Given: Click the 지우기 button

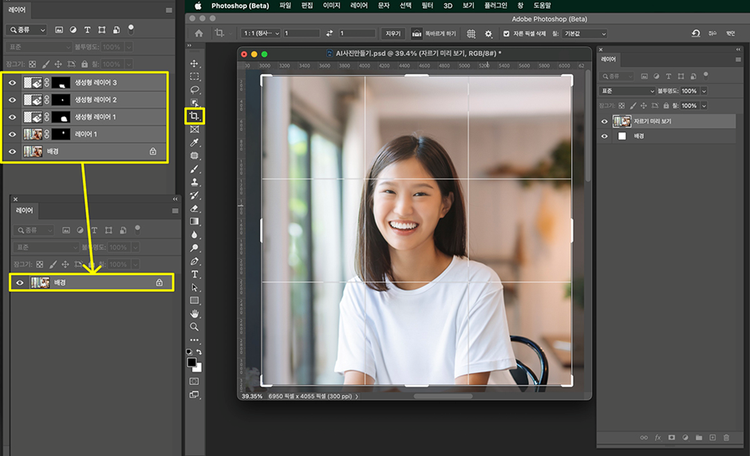Looking at the screenshot, I should tap(393, 33).
